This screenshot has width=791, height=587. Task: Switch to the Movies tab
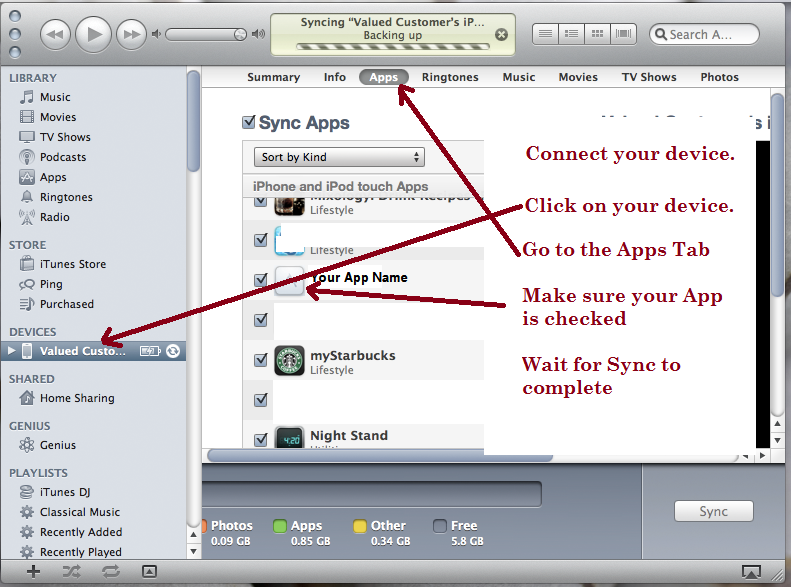pos(578,77)
